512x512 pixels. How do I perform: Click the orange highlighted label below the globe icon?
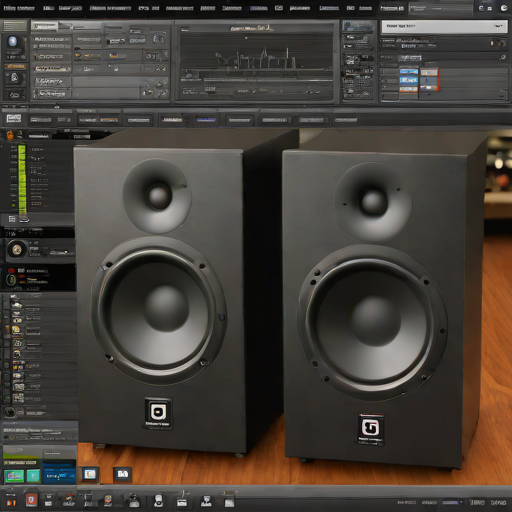point(15,67)
